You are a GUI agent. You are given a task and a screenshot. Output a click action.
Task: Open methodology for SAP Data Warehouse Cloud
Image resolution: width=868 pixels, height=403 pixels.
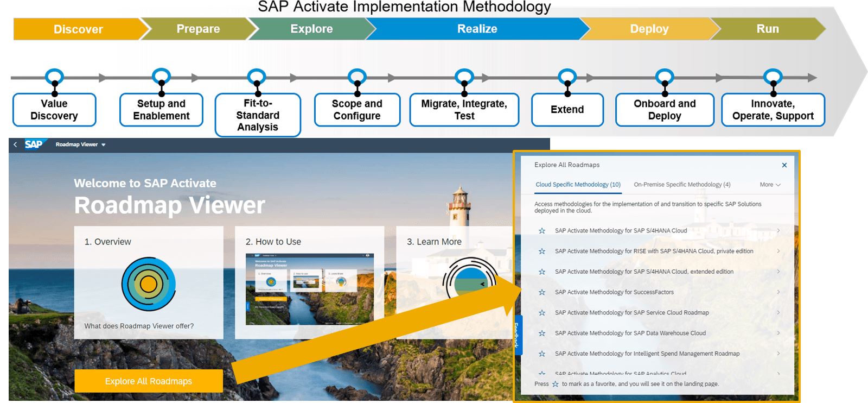(x=630, y=333)
